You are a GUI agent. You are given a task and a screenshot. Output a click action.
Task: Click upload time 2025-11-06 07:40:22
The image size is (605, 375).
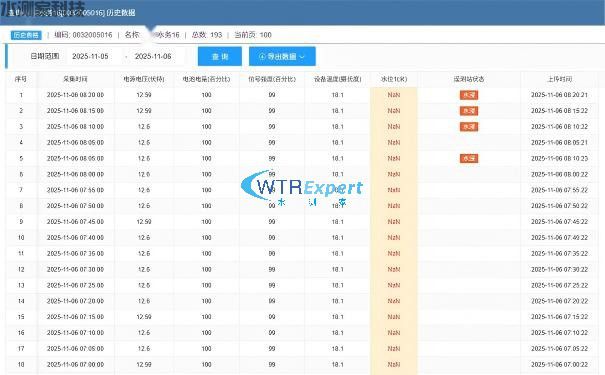click(559, 238)
